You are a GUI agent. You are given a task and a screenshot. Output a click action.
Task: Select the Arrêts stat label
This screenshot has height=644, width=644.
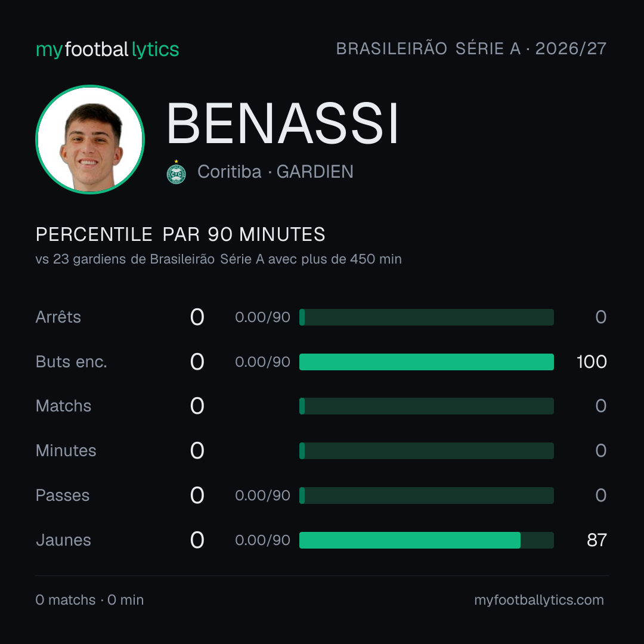pyautogui.click(x=58, y=317)
